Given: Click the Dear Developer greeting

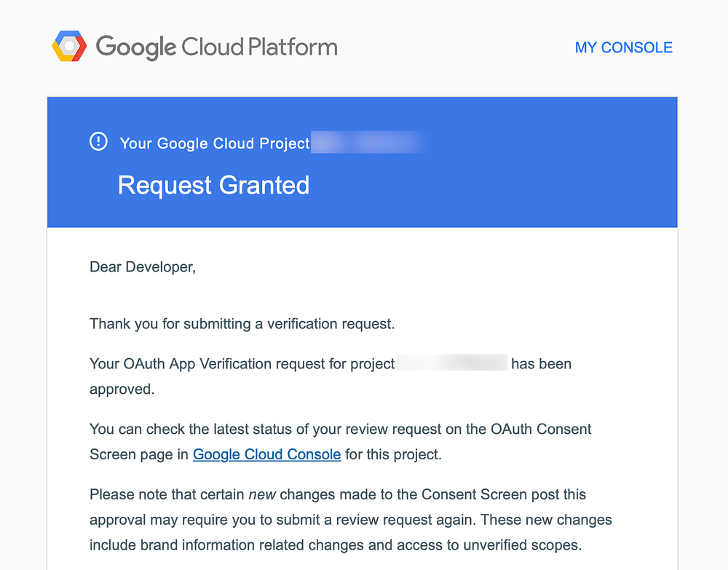Looking at the screenshot, I should pos(143,267).
